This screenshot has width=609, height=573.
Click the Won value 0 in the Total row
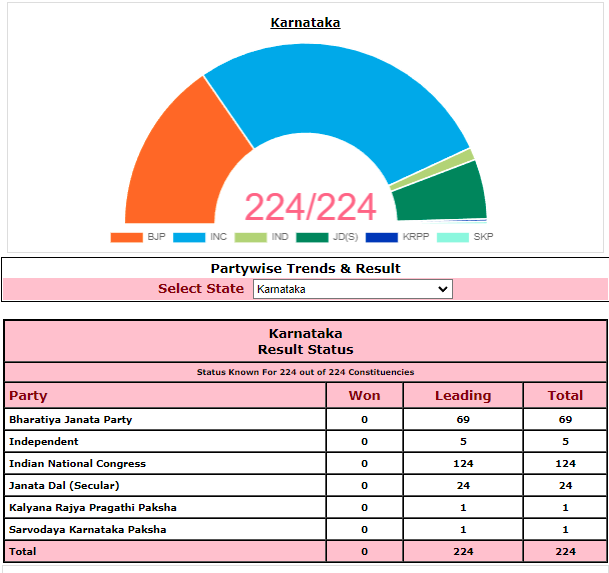(364, 552)
